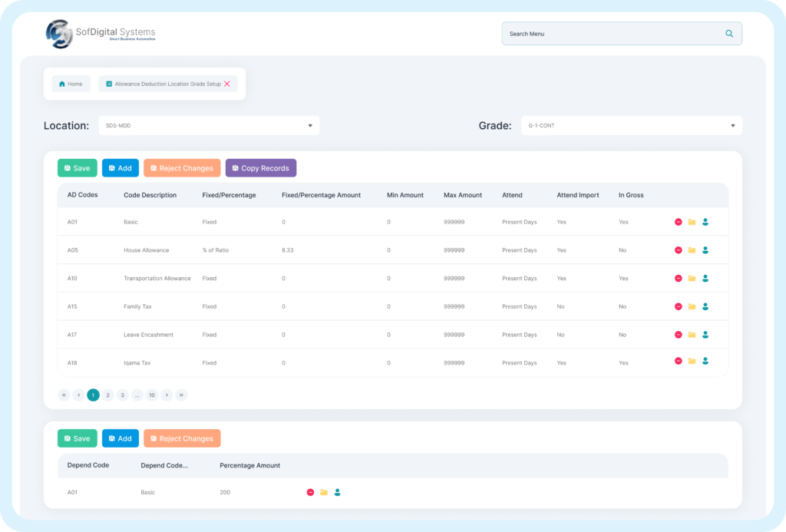Image resolution: width=786 pixels, height=532 pixels.
Task: Open the Location dropdown showing SDS-MDD
Action: point(207,125)
